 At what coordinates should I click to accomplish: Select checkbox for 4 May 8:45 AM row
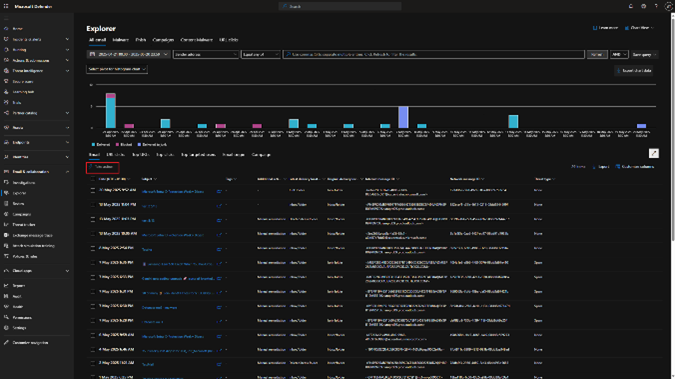point(93,350)
